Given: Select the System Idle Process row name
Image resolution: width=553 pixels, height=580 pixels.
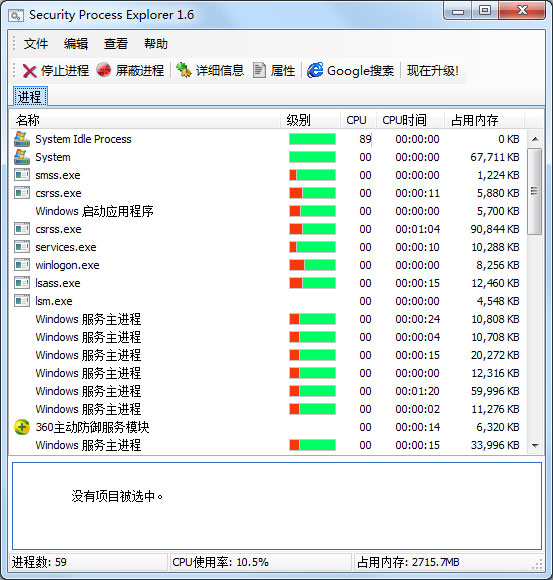Looking at the screenshot, I should [x=83, y=139].
